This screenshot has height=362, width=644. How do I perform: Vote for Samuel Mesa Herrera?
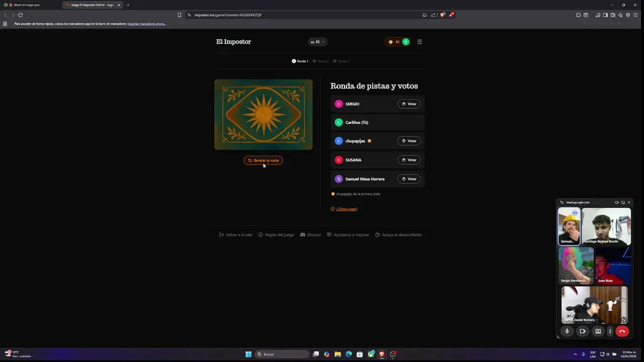(x=409, y=179)
